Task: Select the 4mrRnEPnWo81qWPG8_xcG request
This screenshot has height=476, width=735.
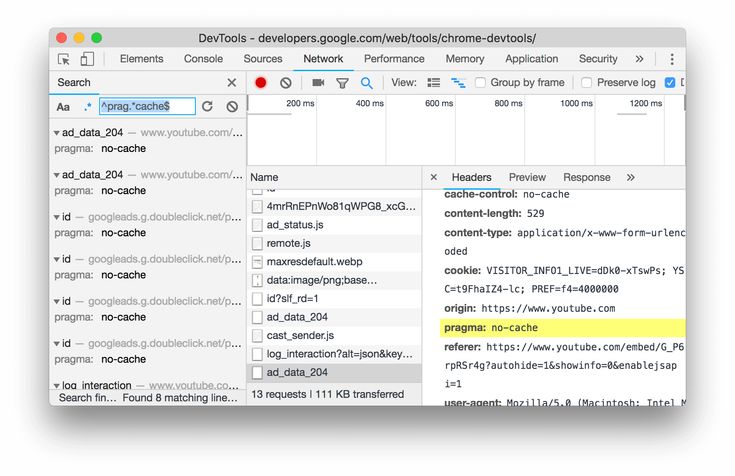Action: pos(335,206)
